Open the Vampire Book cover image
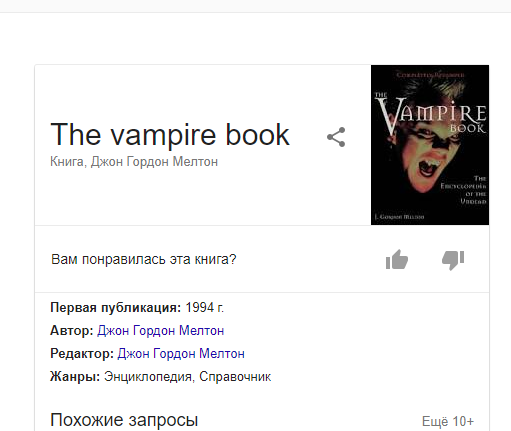Screen dimensions: 511x431 point(430,145)
